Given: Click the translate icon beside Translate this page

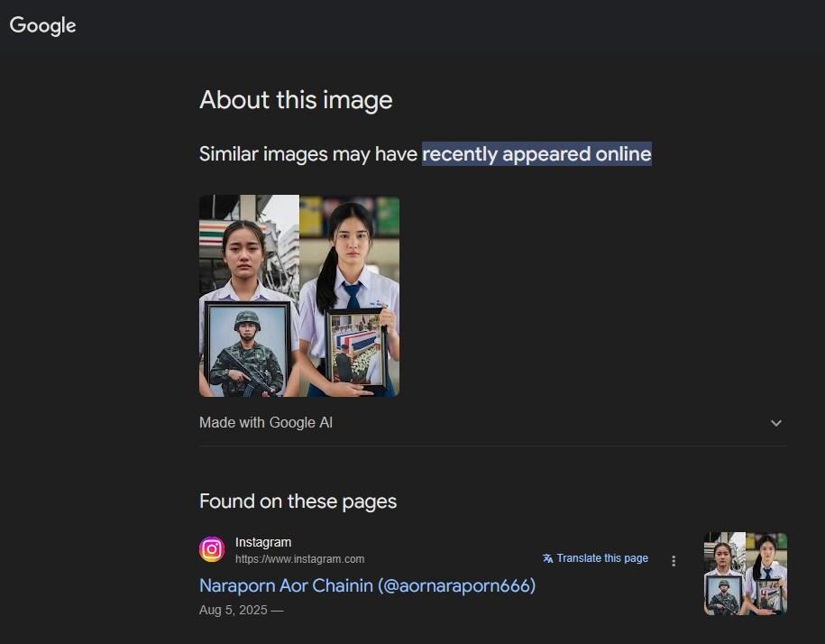Looking at the screenshot, I should pos(547,558).
